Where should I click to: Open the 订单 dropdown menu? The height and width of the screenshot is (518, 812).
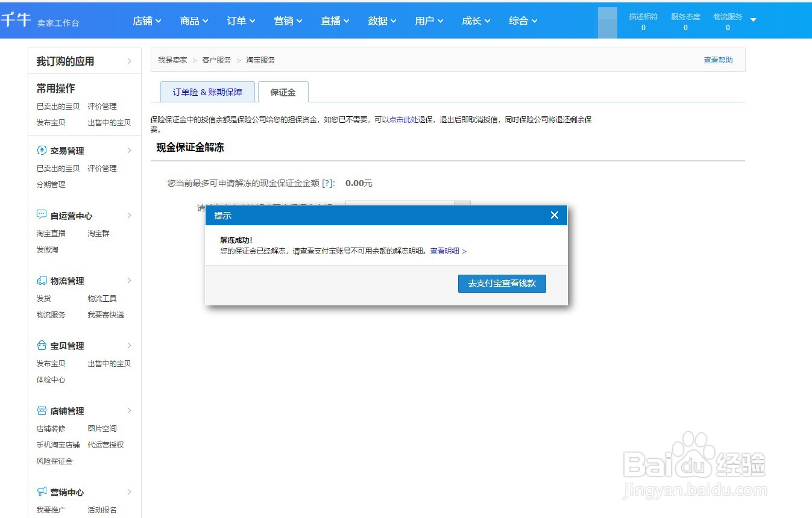[241, 21]
